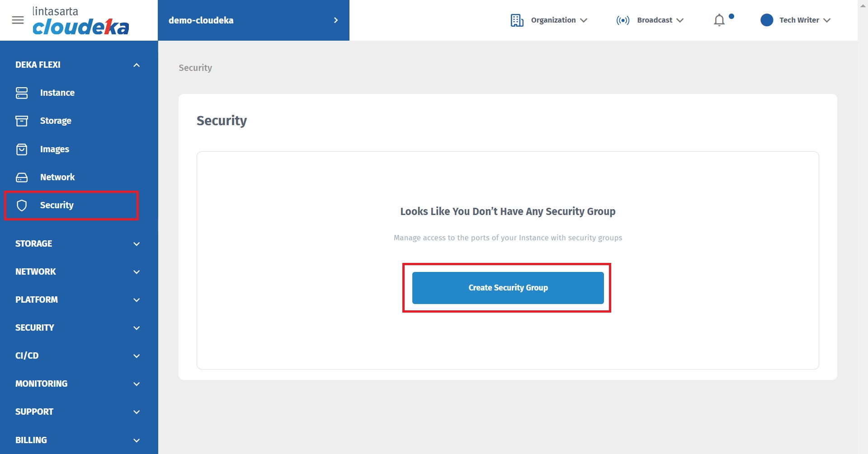Click the Images bag icon
The image size is (868, 454).
pos(22,150)
